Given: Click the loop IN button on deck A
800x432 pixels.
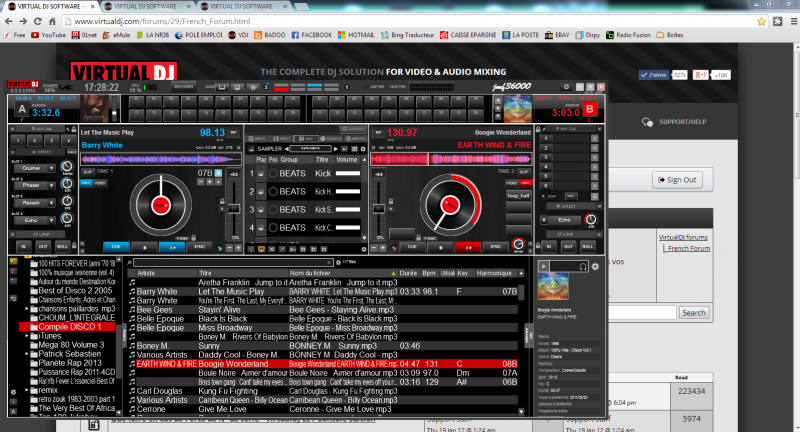Looking at the screenshot, I should [23, 244].
